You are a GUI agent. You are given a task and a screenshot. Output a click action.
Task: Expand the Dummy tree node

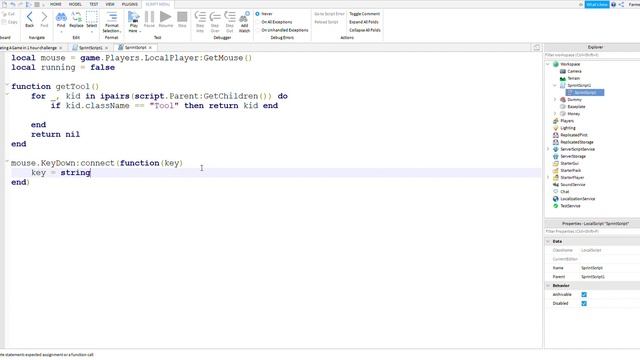point(555,100)
